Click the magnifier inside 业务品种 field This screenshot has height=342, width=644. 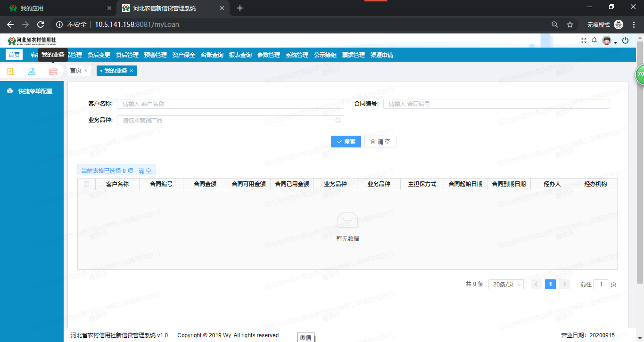338,120
